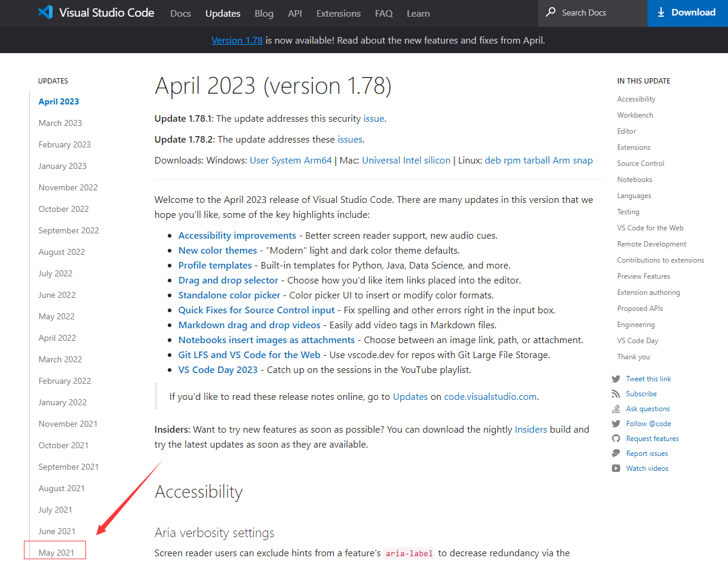This screenshot has width=728, height=561.
Task: Select October 2022 in updates list
Action: point(64,209)
